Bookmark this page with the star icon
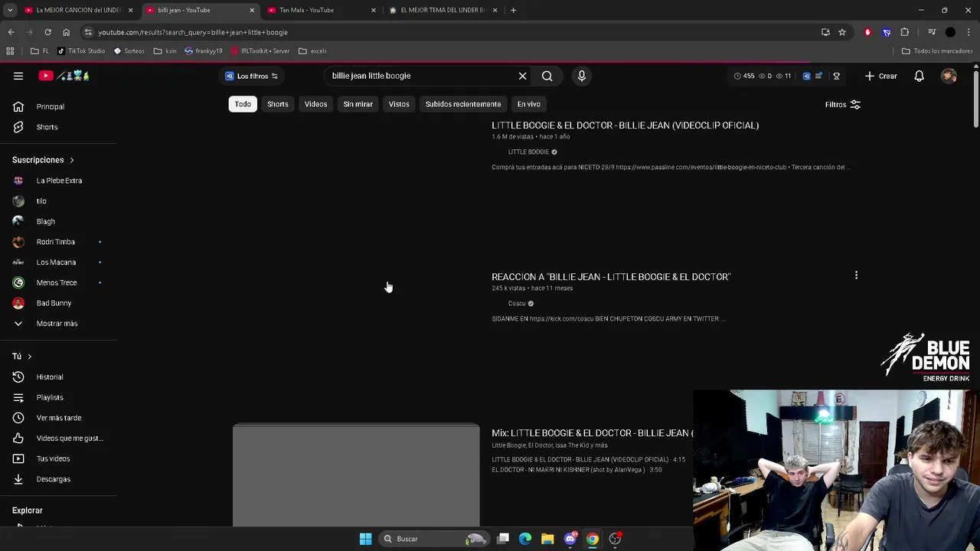Image resolution: width=980 pixels, height=551 pixels. click(842, 32)
